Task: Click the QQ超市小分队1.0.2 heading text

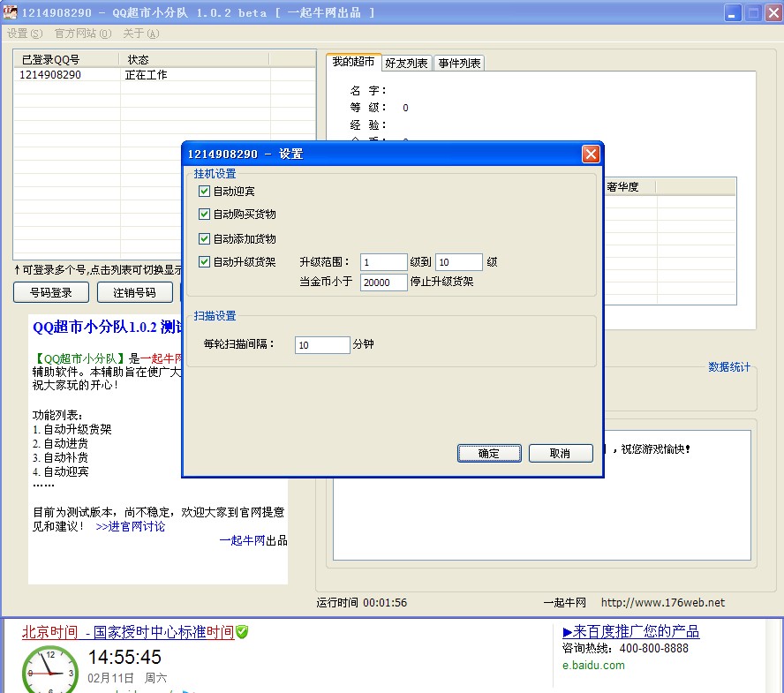Action: 108,327
